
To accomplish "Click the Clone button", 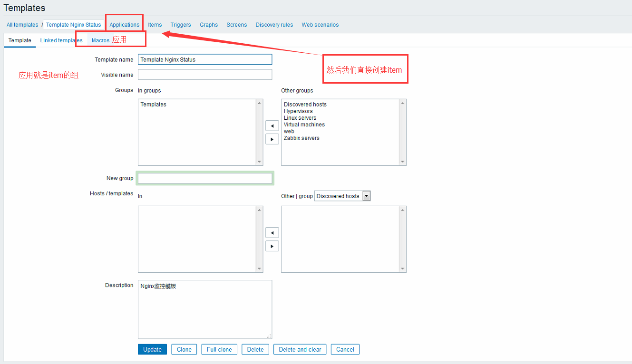I will coord(184,349).
